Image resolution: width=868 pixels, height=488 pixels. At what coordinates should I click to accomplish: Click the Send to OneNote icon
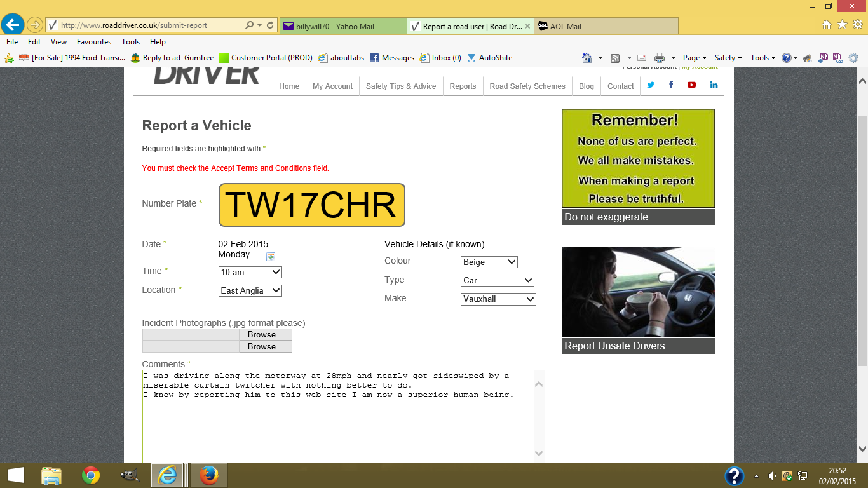tap(824, 58)
